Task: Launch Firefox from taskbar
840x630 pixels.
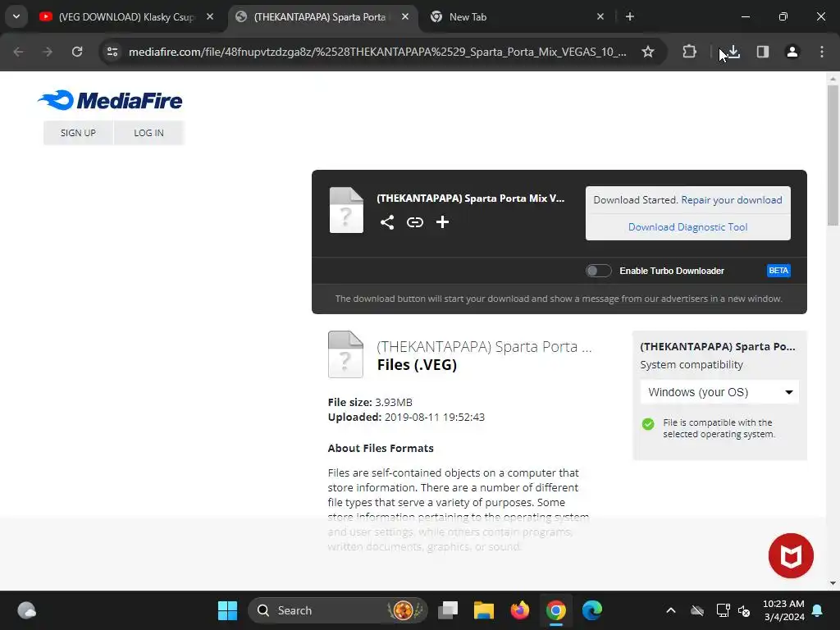Action: (x=519, y=610)
